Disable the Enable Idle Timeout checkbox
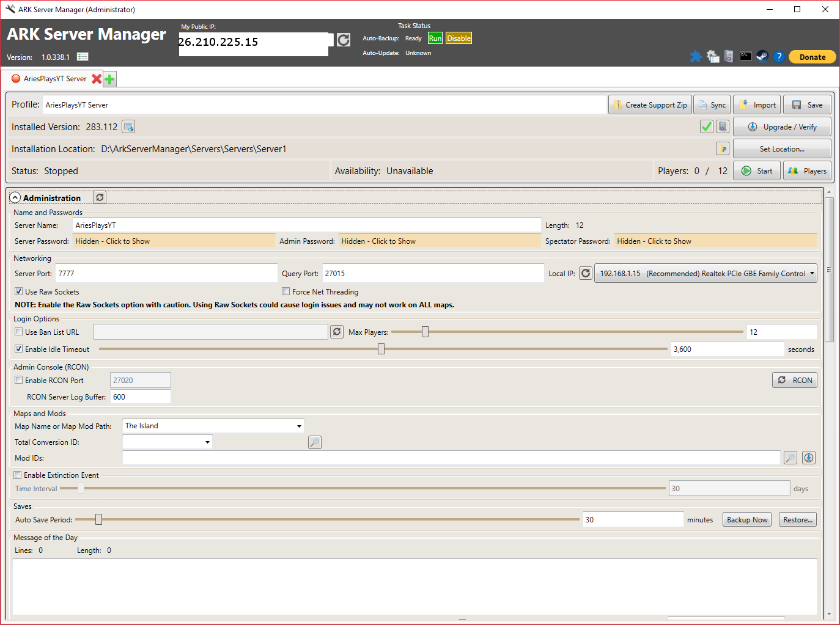Viewport: 840px width, 625px height. [19, 349]
